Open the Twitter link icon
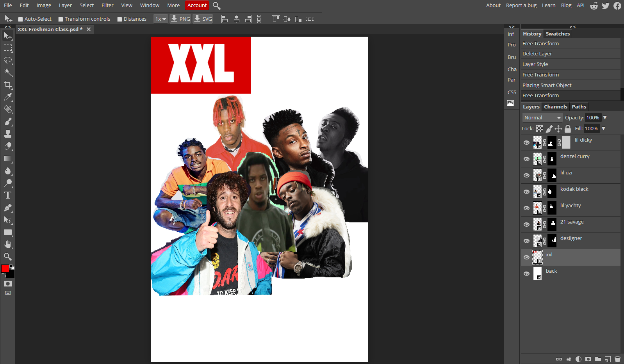The height and width of the screenshot is (364, 624). coord(606,5)
